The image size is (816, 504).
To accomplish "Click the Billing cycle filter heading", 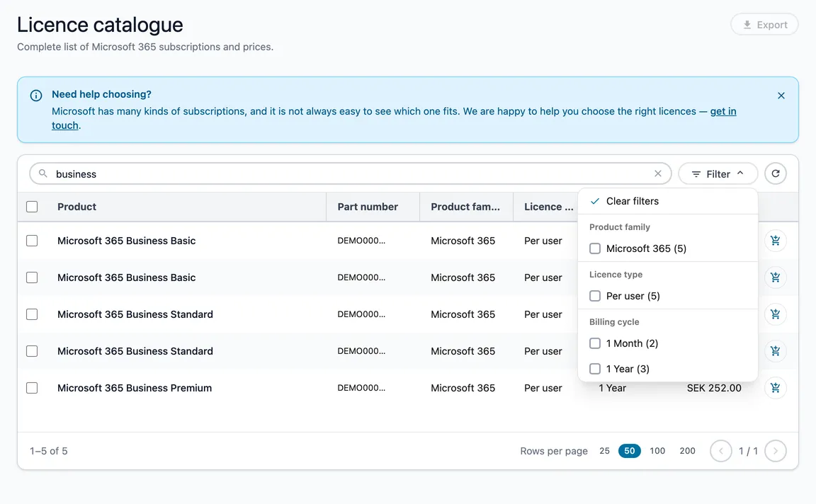I will tap(614, 322).
